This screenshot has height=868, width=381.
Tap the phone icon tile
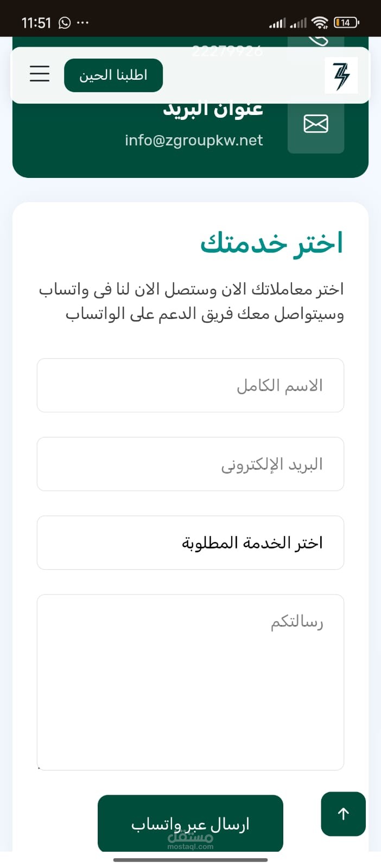316,42
